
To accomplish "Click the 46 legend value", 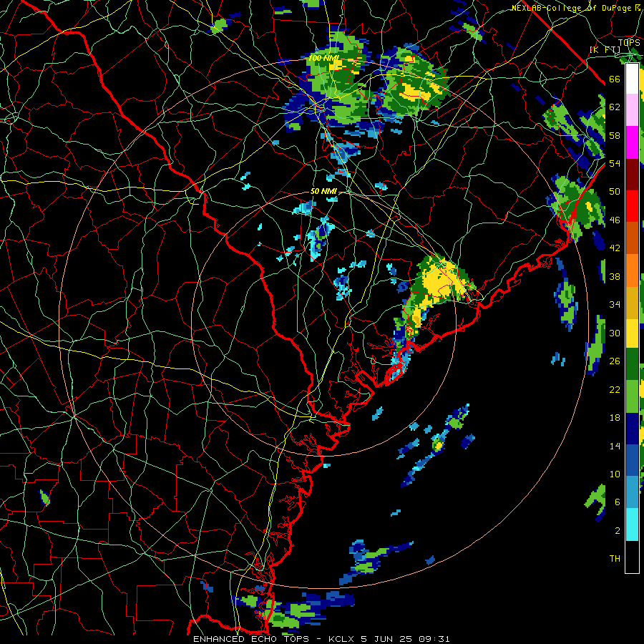I will (615, 220).
